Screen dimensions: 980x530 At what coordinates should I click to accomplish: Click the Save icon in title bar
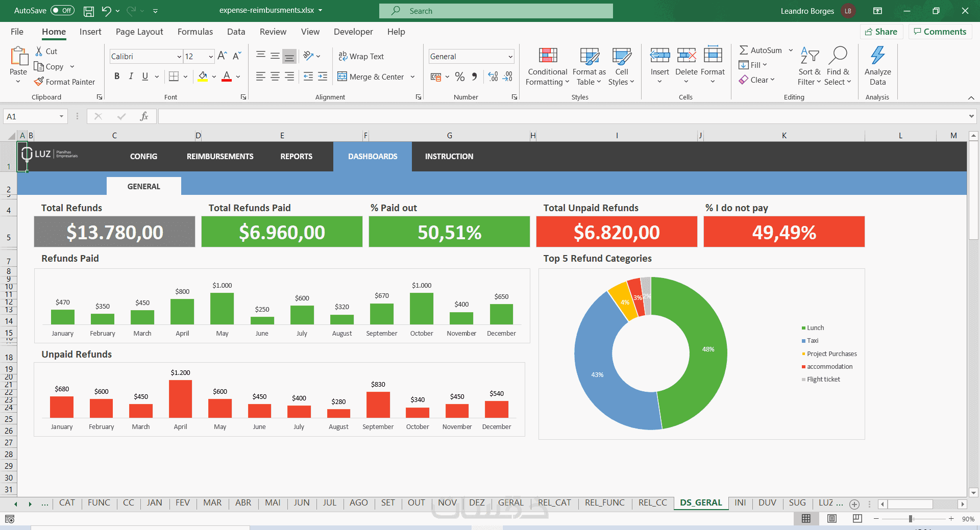pyautogui.click(x=89, y=11)
